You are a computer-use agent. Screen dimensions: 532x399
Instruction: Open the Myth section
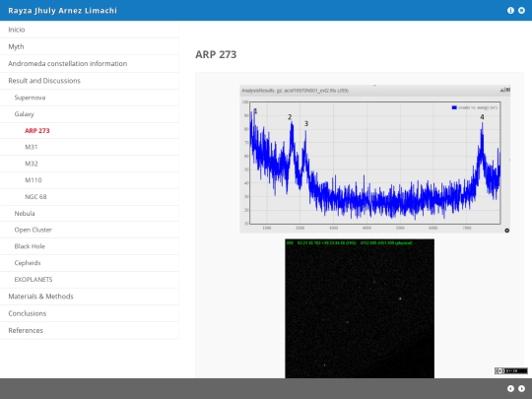tap(90, 46)
